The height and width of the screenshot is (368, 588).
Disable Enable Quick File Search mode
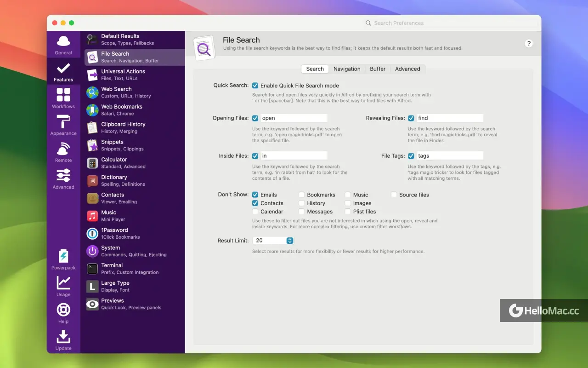pyautogui.click(x=255, y=86)
